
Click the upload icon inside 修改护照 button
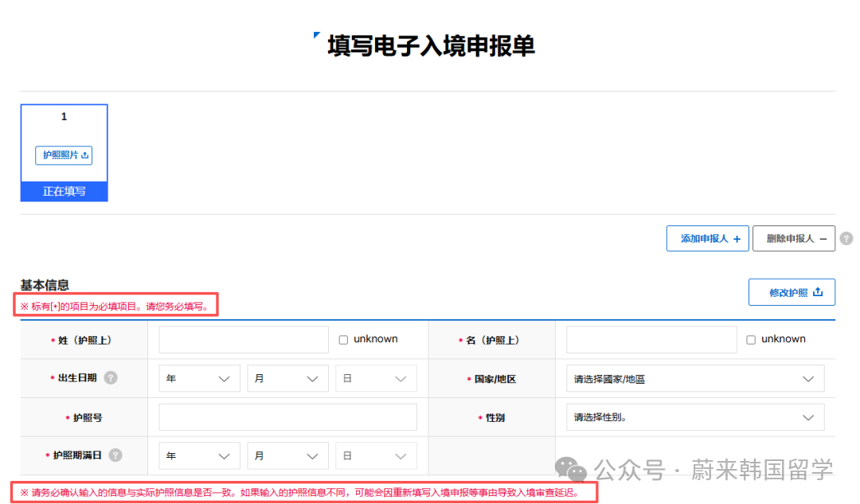click(x=818, y=292)
